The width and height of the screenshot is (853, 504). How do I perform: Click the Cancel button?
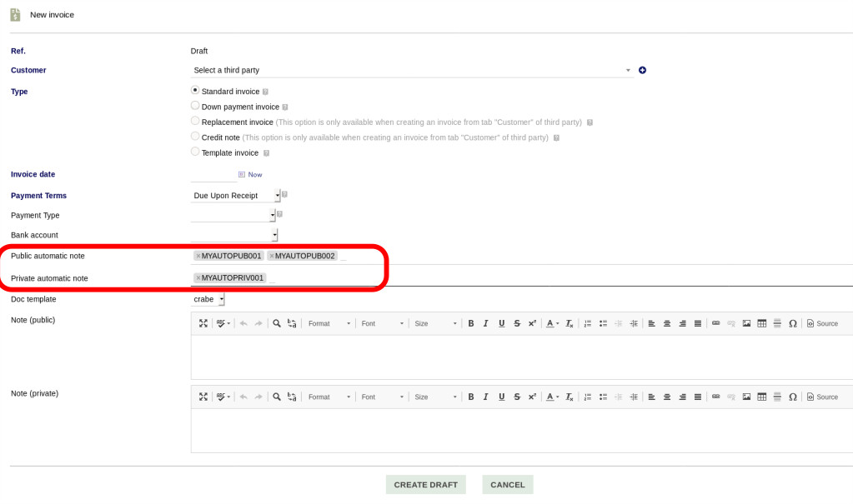coord(507,485)
